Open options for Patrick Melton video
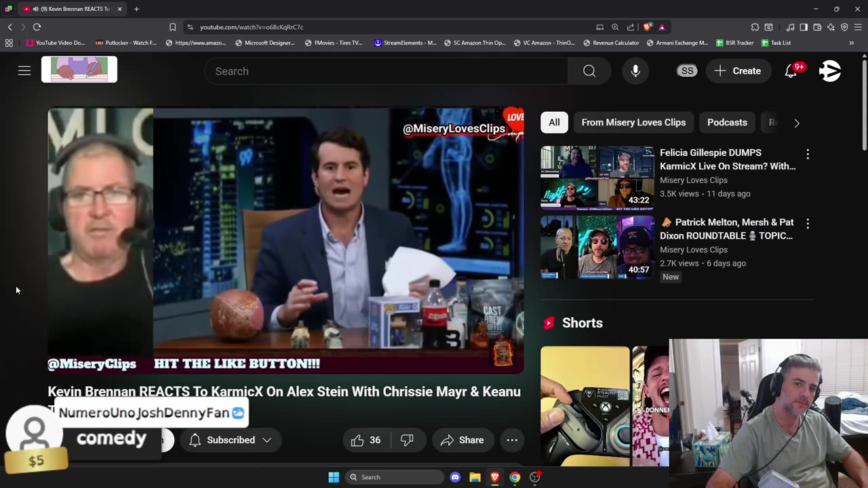Viewport: 868px width, 488px height. 808,223
